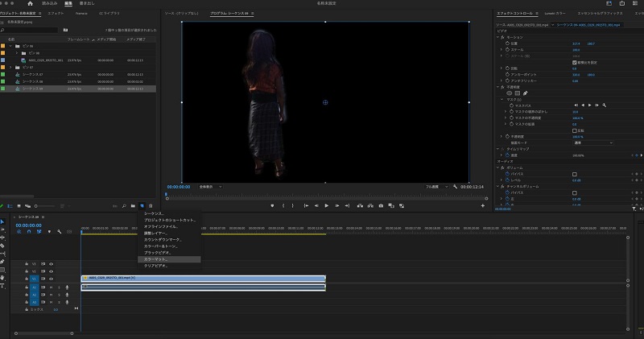
Task: Click the Find magnifier icon in Project panel
Action: 124,206
